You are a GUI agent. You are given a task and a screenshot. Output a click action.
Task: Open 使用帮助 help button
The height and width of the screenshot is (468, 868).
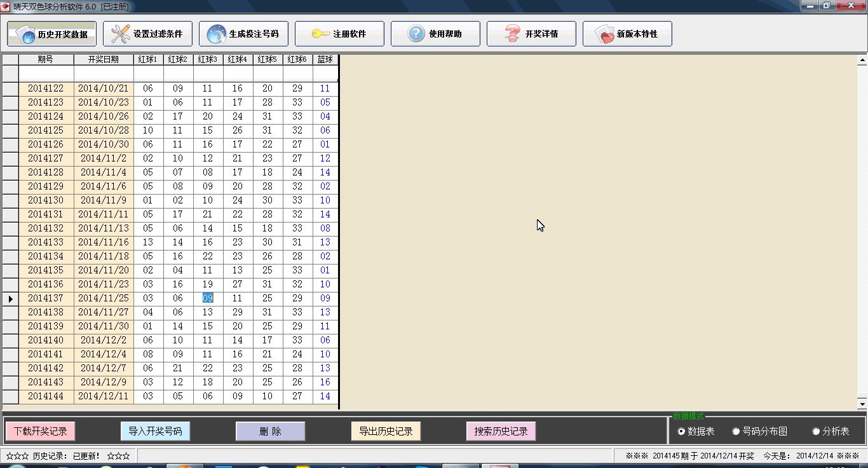pyautogui.click(x=435, y=34)
